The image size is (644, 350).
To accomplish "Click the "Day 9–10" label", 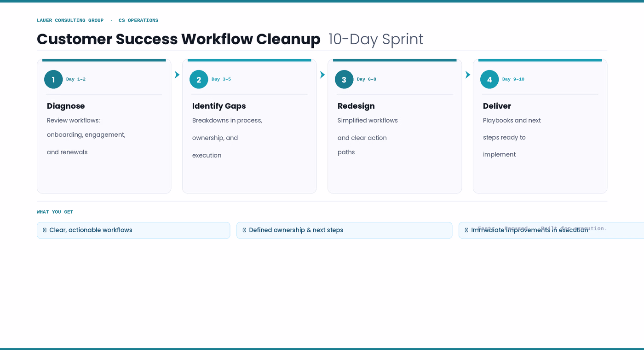I will [513, 79].
